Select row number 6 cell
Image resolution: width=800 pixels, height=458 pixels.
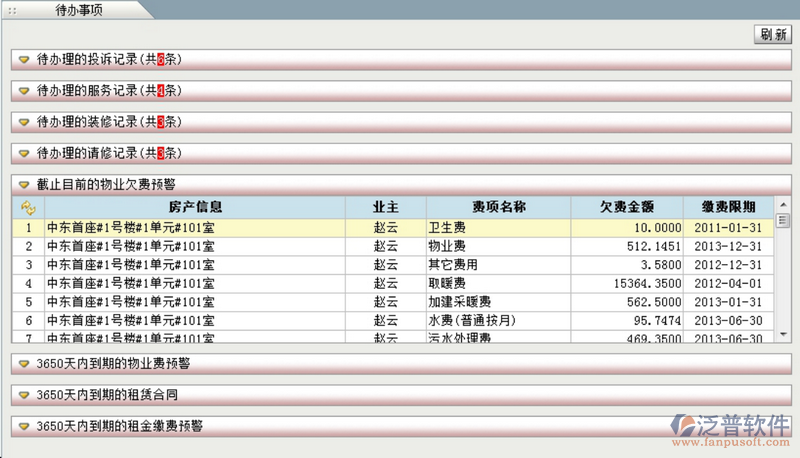29,321
